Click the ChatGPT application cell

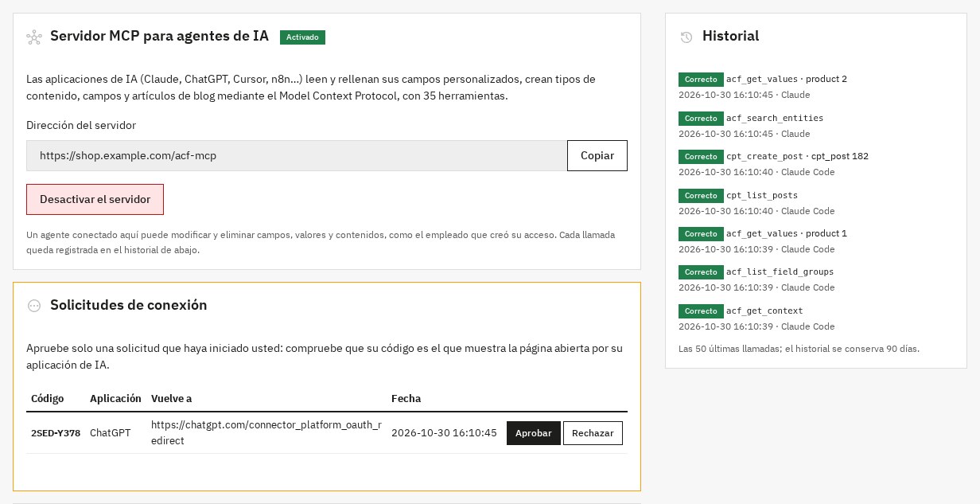point(111,433)
